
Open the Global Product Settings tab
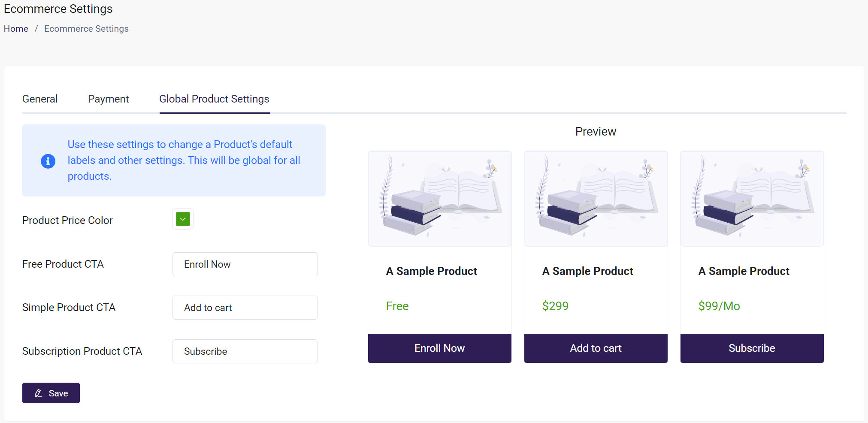click(x=214, y=99)
